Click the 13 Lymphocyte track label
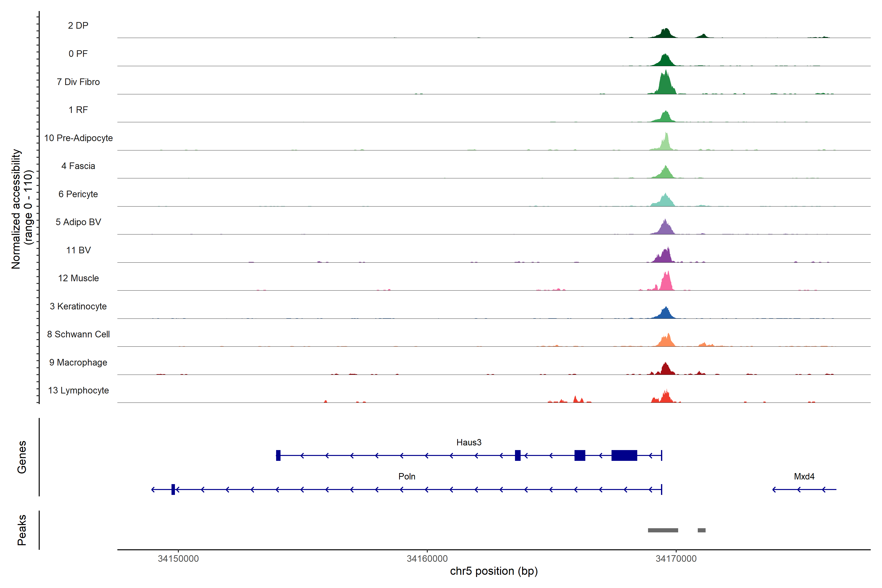The width and height of the screenshot is (882, 588). pos(78,390)
